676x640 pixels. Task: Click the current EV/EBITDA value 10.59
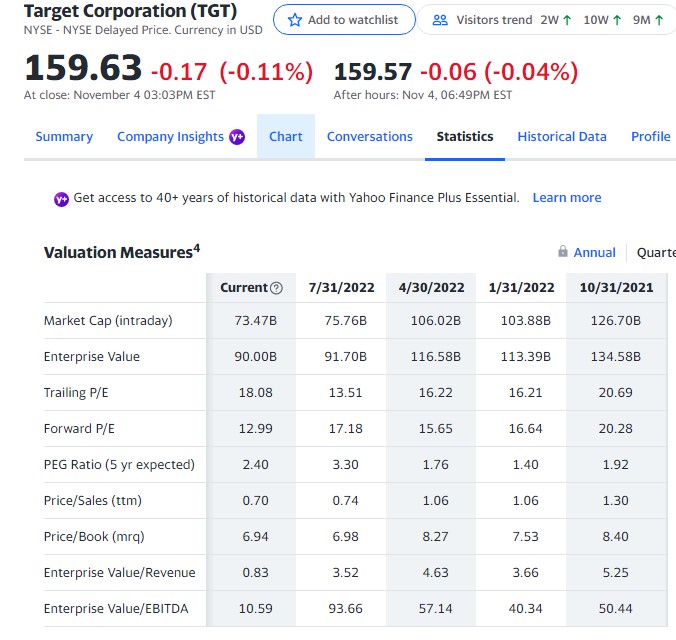[256, 609]
